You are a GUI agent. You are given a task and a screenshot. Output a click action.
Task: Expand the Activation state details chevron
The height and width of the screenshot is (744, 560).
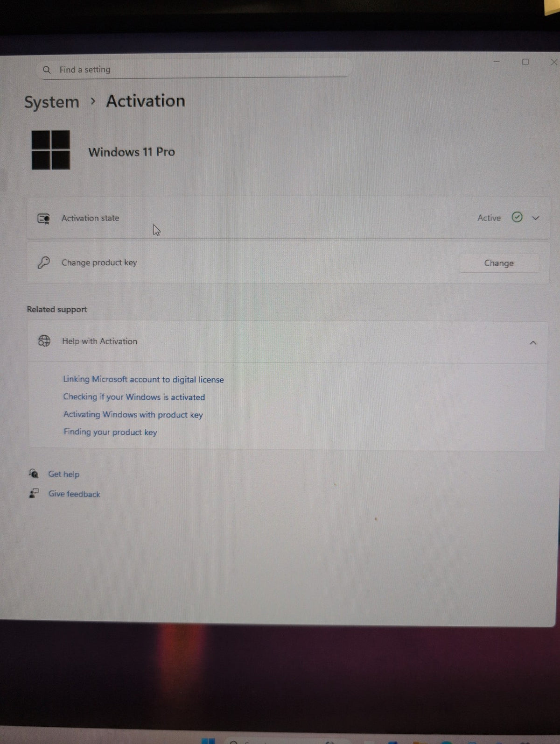pyautogui.click(x=536, y=218)
